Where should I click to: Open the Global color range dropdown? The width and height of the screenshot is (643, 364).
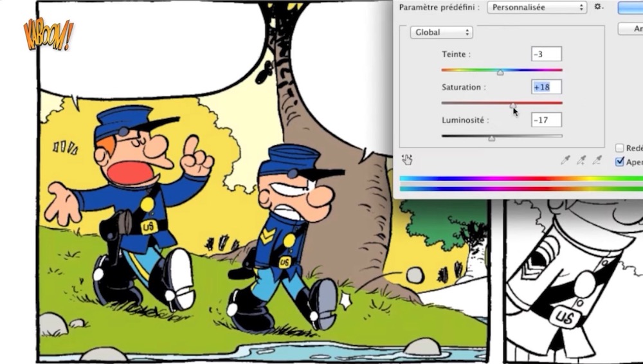(x=440, y=32)
